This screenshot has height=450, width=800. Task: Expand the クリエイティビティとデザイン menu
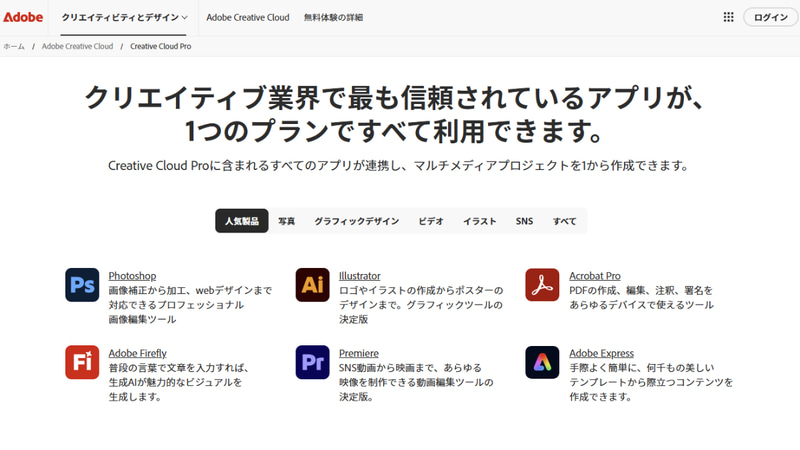(124, 17)
